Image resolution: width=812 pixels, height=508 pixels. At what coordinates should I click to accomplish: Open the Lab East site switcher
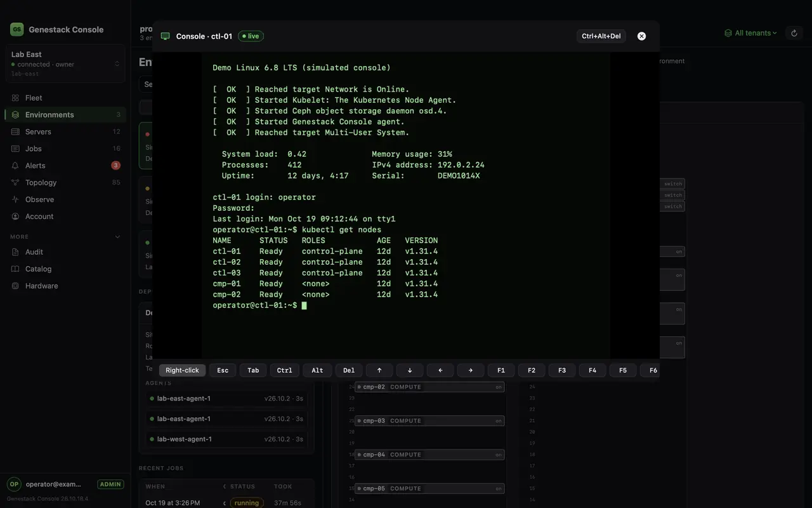pyautogui.click(x=65, y=63)
